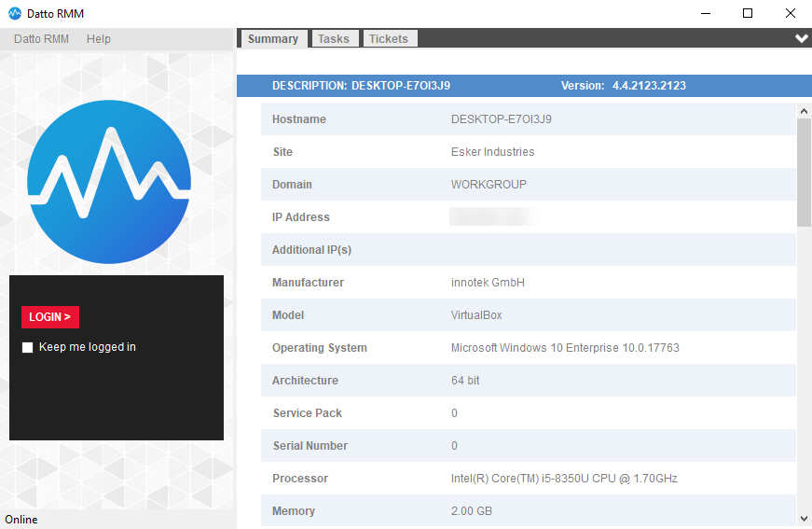
Task: Click the Datto RMM title bar icon
Action: 15,13
